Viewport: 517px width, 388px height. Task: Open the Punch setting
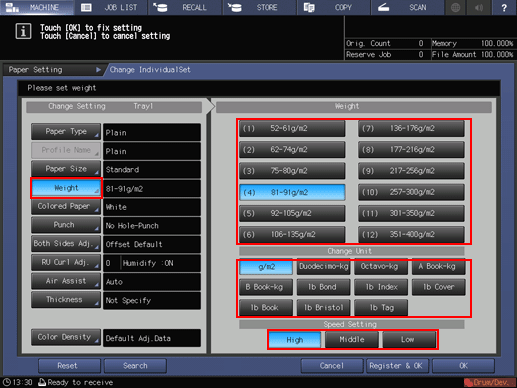[66, 225]
